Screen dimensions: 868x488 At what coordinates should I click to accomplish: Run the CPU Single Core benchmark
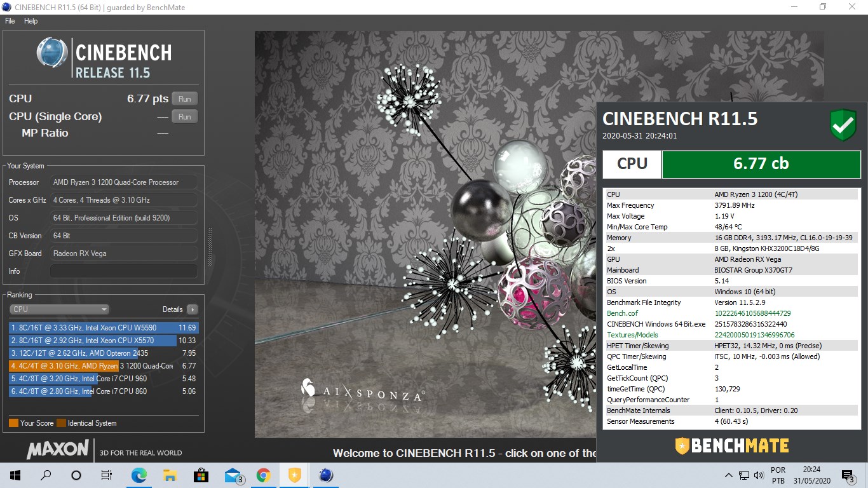click(185, 116)
